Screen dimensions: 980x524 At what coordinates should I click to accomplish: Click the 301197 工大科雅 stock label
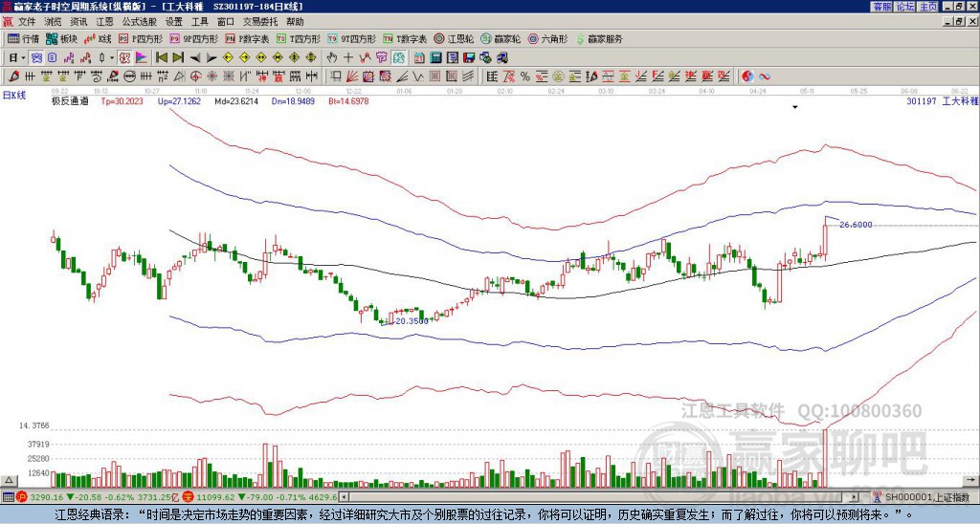941,100
